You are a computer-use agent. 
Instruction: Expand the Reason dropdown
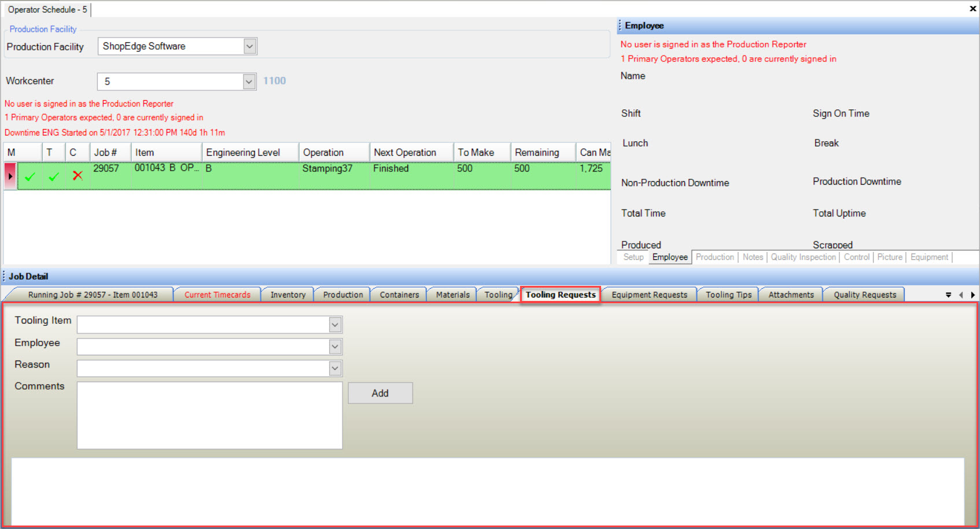[x=335, y=368]
